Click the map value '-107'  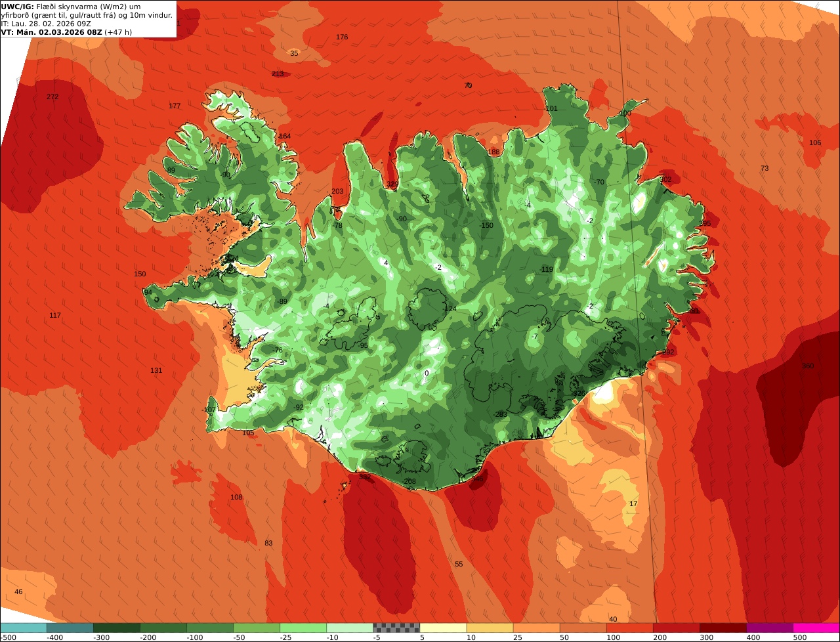[x=209, y=410]
